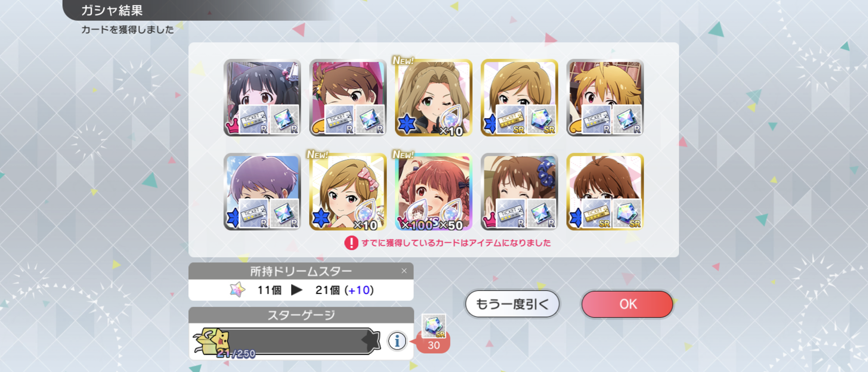This screenshot has width=868, height=372.
Task: Select the new winking long-haired girl card
Action: point(434,98)
